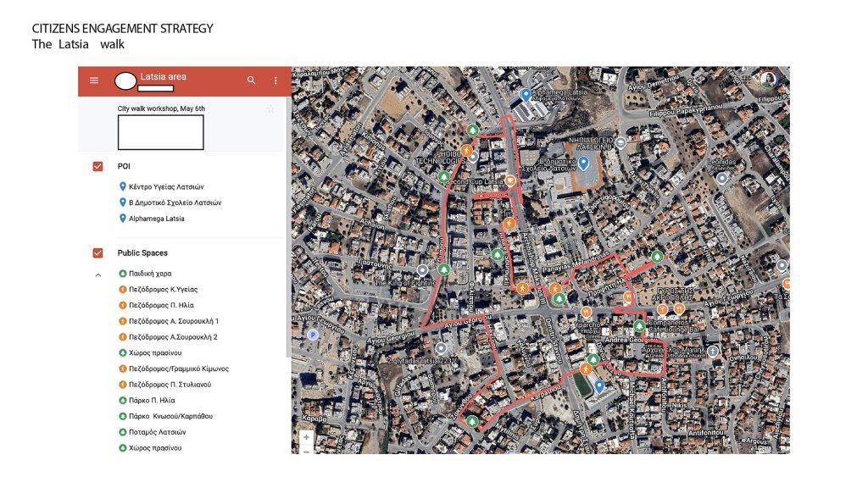Image resolution: width=868 pixels, height=488 pixels.
Task: Open Πεζόδρομος Κ.Υγείας in the list
Action: coord(164,290)
